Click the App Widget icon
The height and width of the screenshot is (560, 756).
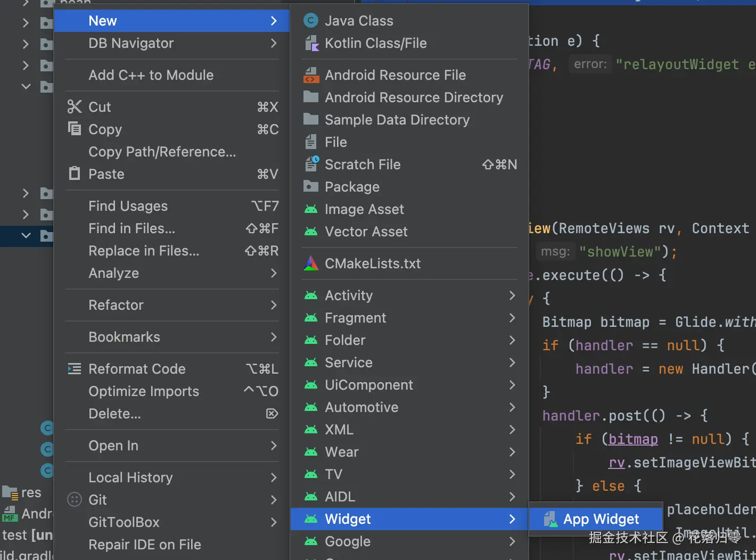tap(550, 519)
